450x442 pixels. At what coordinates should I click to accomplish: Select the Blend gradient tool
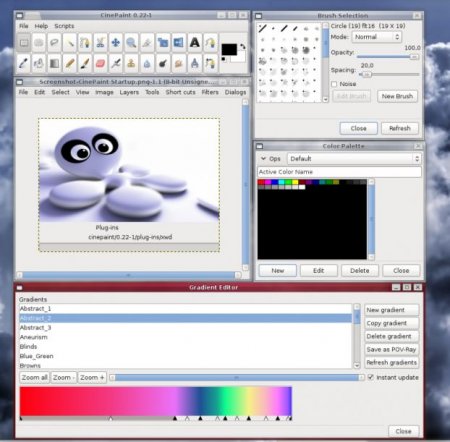click(x=54, y=63)
